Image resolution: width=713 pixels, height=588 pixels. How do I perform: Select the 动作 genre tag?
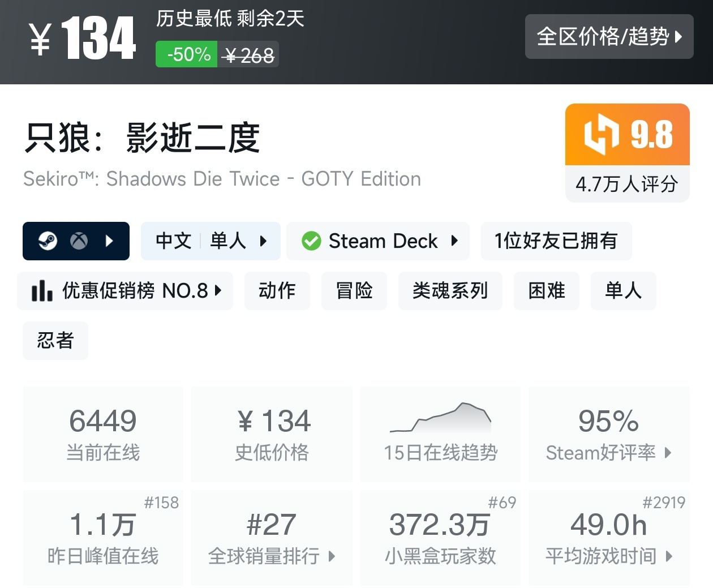coord(277,291)
